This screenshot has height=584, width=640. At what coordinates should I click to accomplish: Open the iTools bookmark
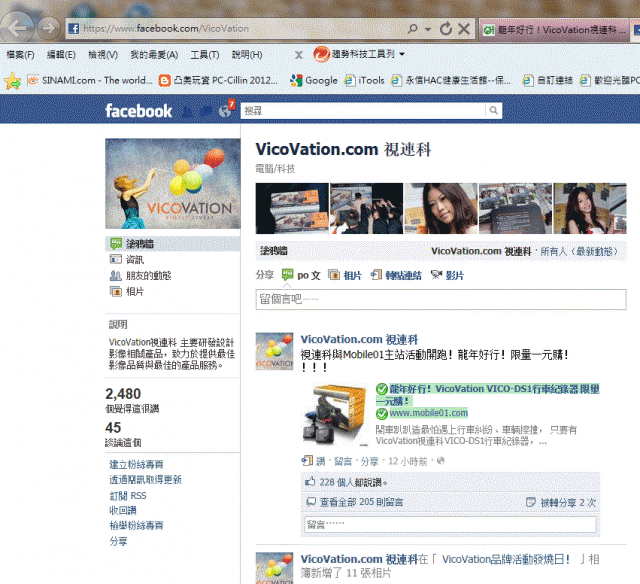pos(364,80)
